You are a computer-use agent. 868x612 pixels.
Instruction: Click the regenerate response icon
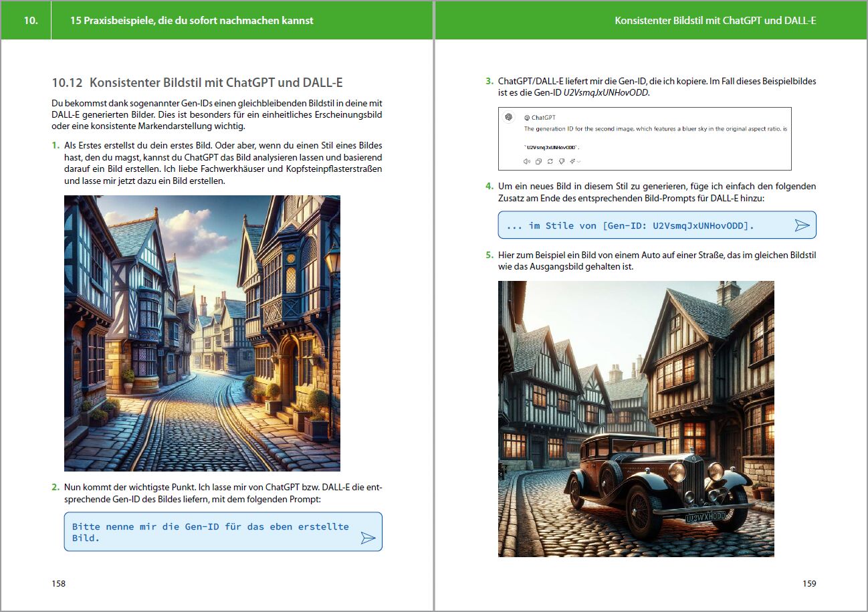pos(550,161)
